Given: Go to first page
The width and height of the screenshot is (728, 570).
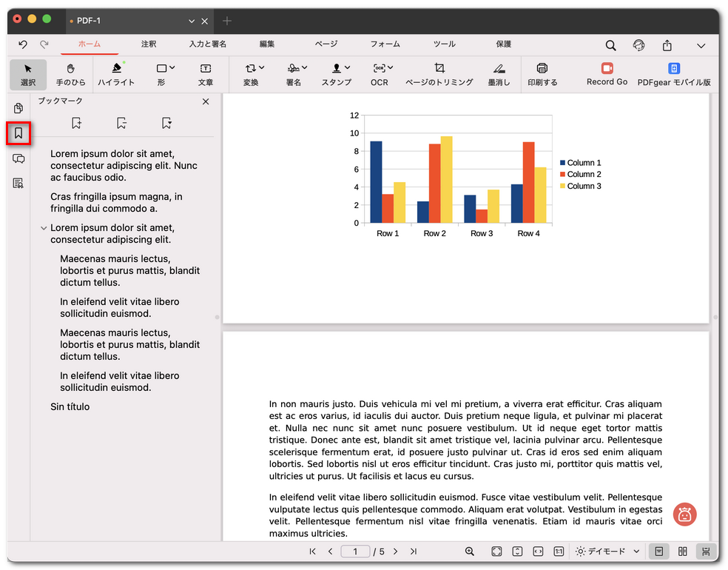Looking at the screenshot, I should pos(312,551).
